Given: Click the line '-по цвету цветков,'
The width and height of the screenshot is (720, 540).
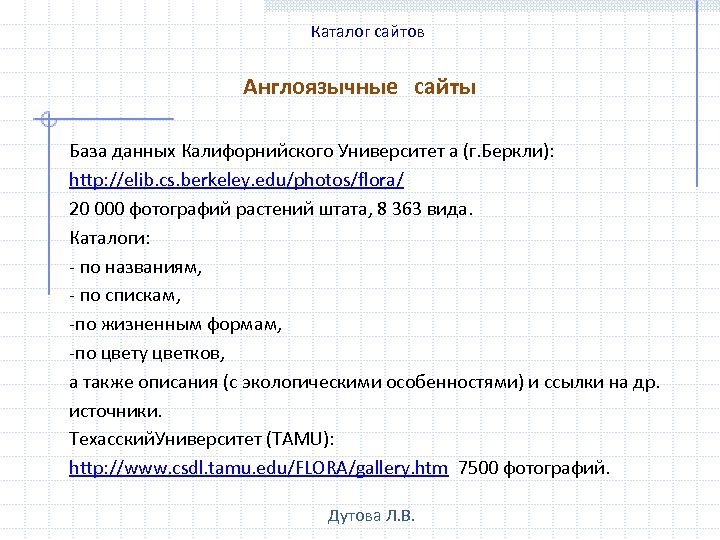Looking at the screenshot, I should (x=147, y=354).
